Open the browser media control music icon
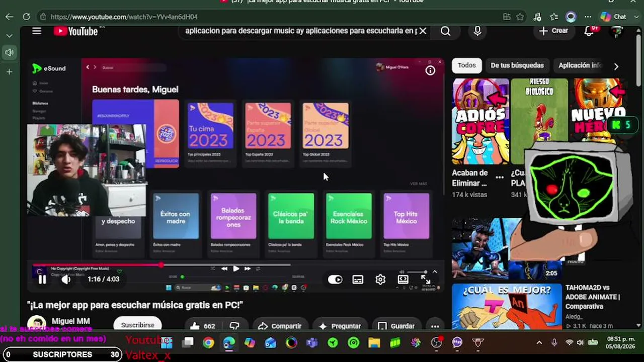The image size is (644, 362). click(x=538, y=17)
